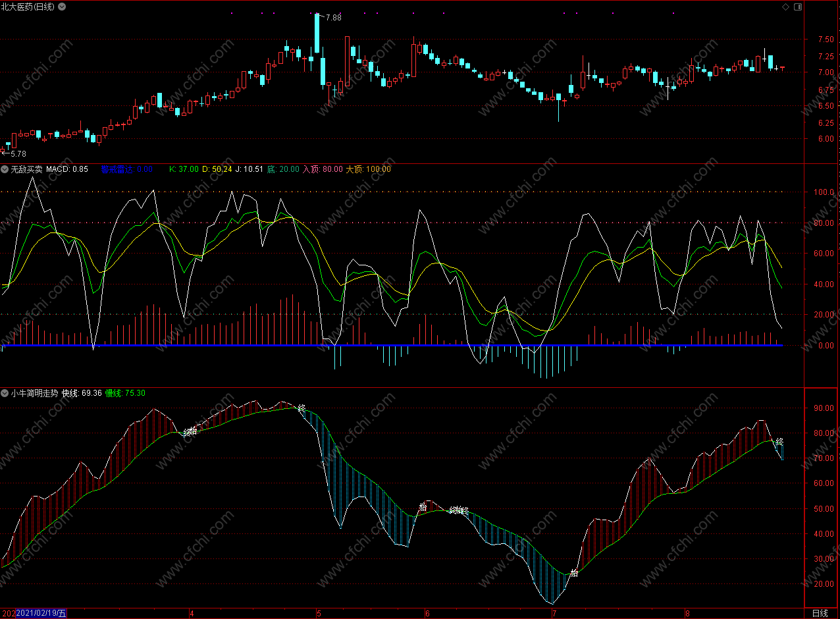Screen dimensions: 840x619
Task: Click the 大顶: 100.00 label
Action: [369, 169]
